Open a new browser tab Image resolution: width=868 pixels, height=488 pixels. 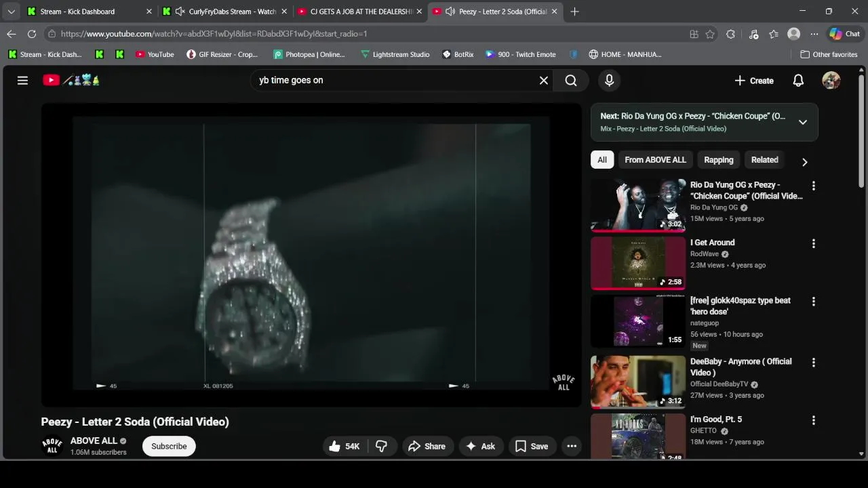tap(574, 12)
